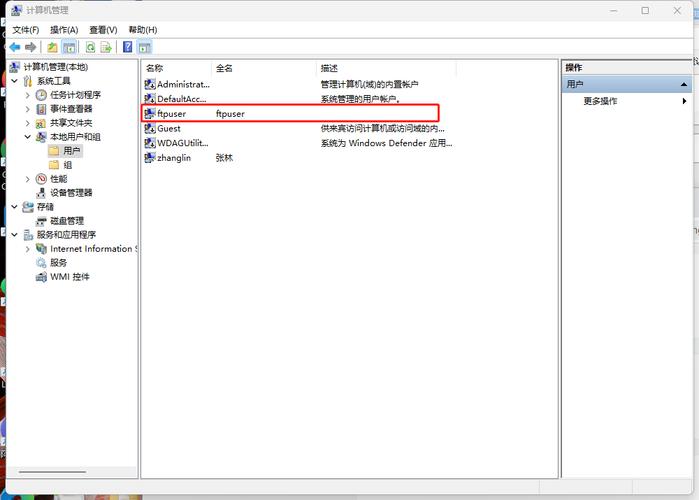Click the 组 folder icon
Viewport: 699px width, 500px height.
54,165
